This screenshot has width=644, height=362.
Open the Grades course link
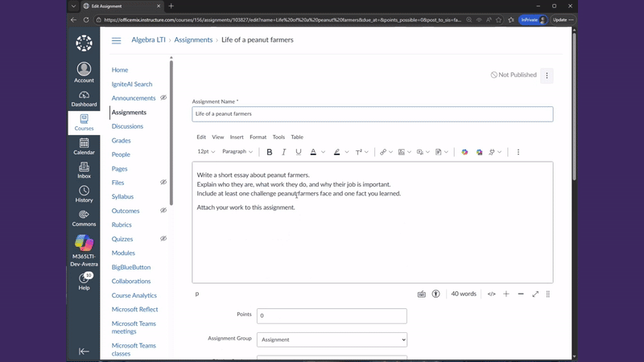(122, 140)
